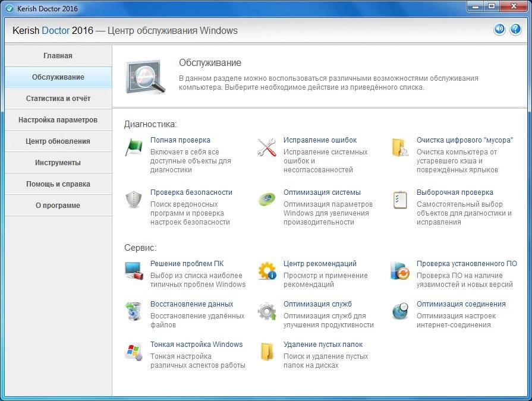The width and height of the screenshot is (532, 401).
Task: Click Оптимизация системы link
Action: pos(322,192)
